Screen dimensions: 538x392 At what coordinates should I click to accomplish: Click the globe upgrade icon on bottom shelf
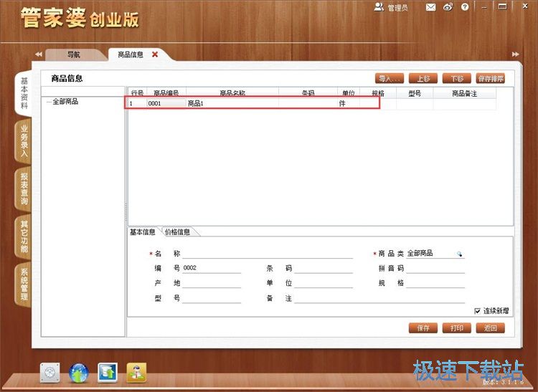click(x=78, y=373)
